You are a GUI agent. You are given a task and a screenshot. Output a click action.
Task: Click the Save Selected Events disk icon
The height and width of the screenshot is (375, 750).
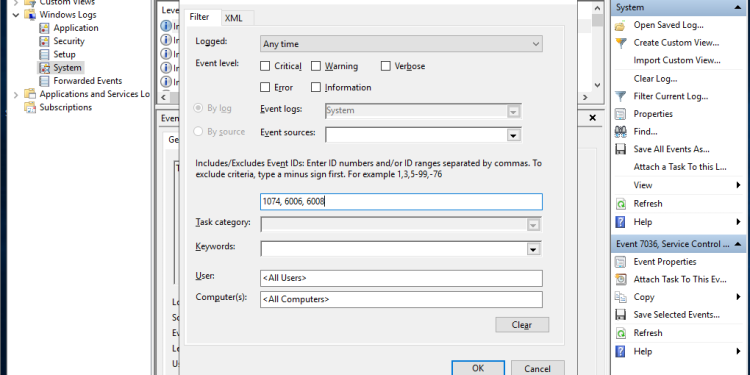(620, 315)
